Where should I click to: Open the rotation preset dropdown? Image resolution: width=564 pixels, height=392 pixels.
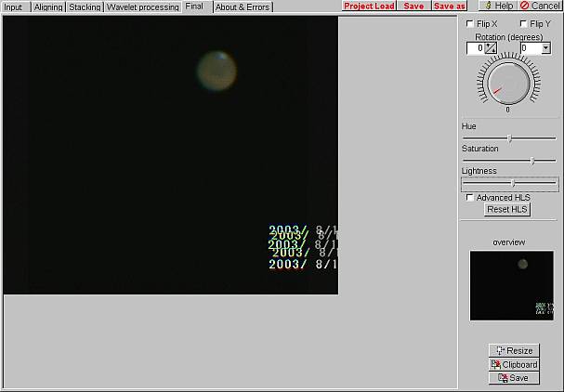544,48
